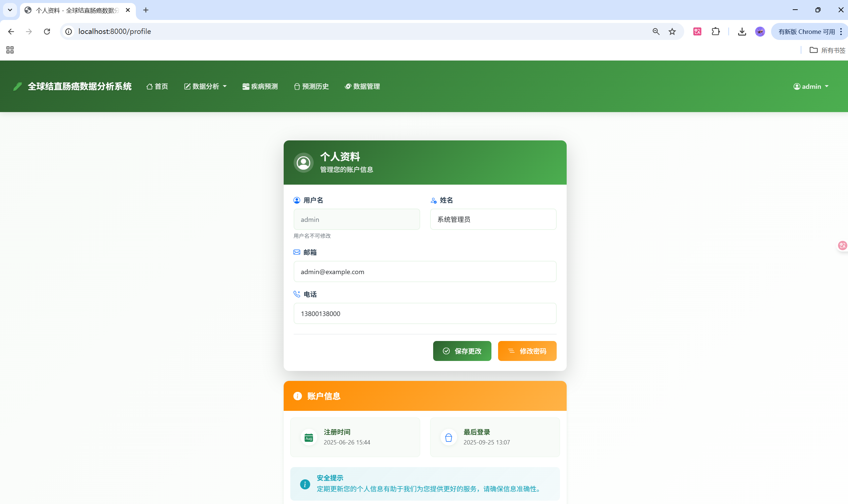Viewport: 848px width, 504px height.
Task: Click the 保存更改 save button
Action: [462, 351]
